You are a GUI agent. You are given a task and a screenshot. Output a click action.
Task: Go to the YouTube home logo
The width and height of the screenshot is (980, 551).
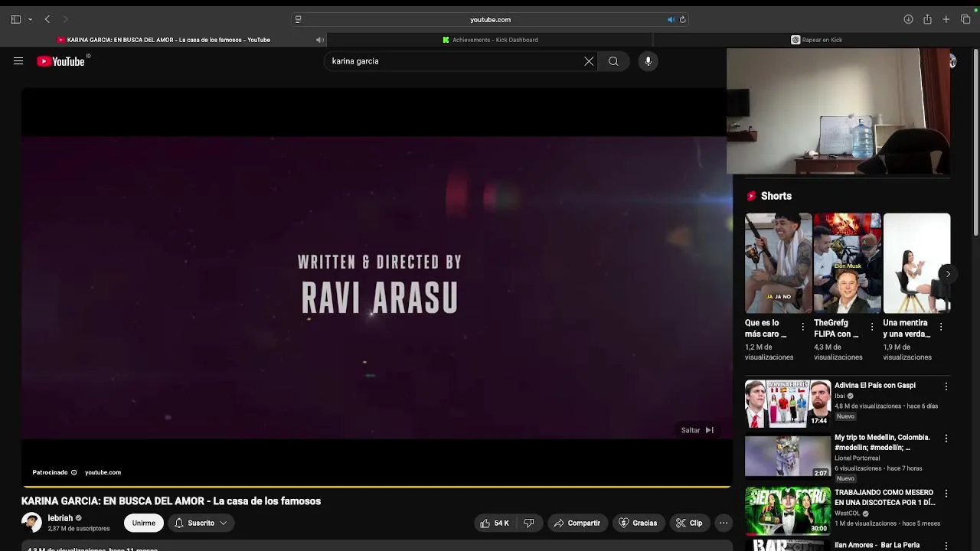click(61, 61)
